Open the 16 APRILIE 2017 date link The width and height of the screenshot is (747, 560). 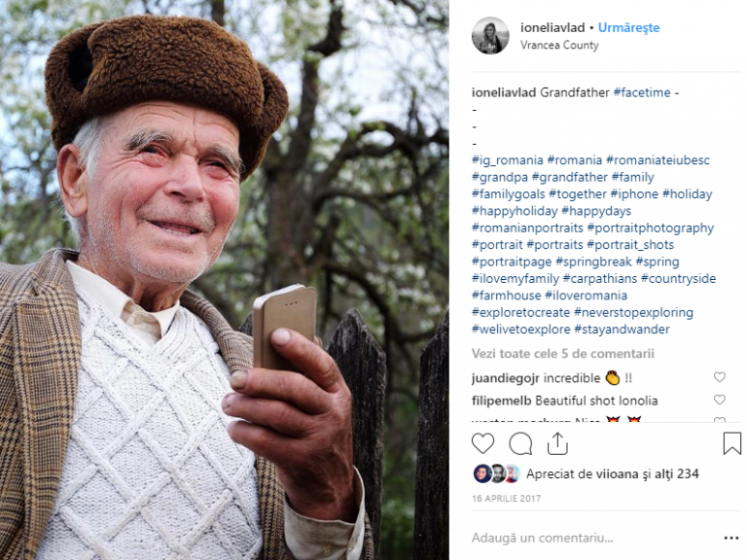coord(506,499)
